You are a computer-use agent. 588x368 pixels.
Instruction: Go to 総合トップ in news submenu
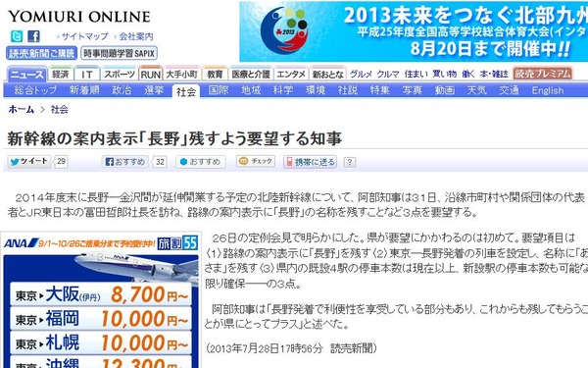pos(35,90)
